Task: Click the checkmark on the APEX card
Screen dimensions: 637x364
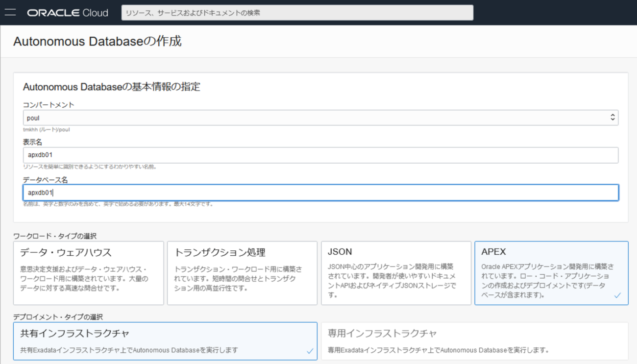Action: click(x=617, y=295)
